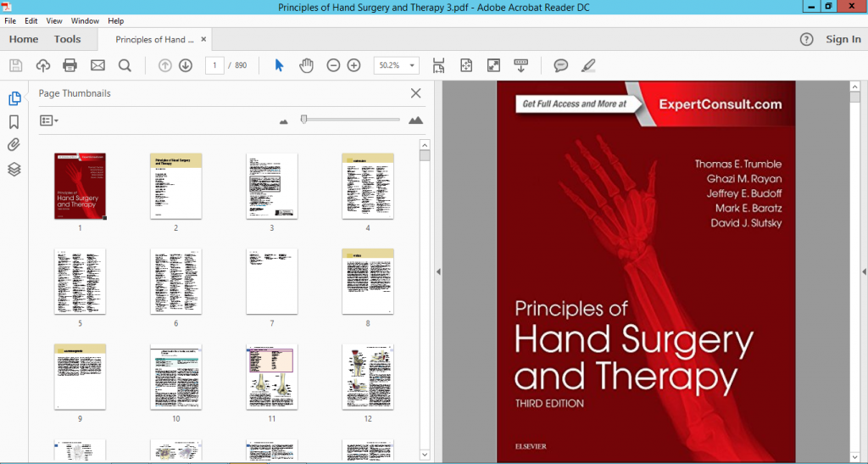Close the Principles of Hand tab
The image size is (868, 464).
[x=203, y=39]
